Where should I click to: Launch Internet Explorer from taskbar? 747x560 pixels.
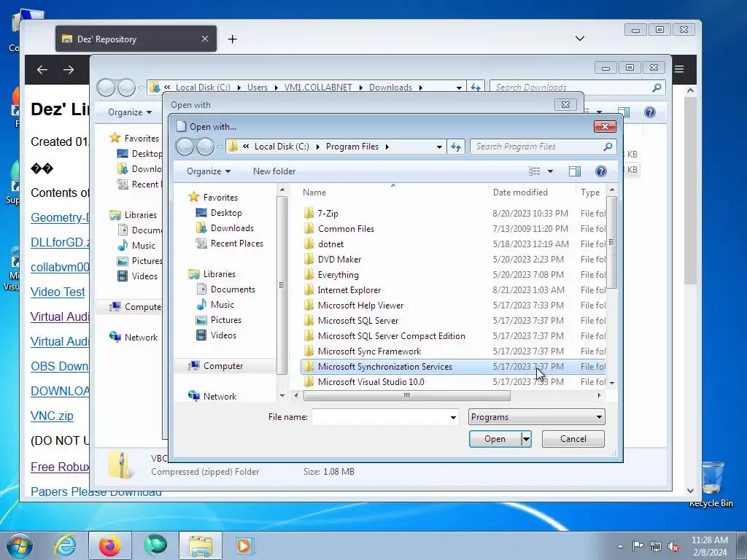tap(66, 545)
